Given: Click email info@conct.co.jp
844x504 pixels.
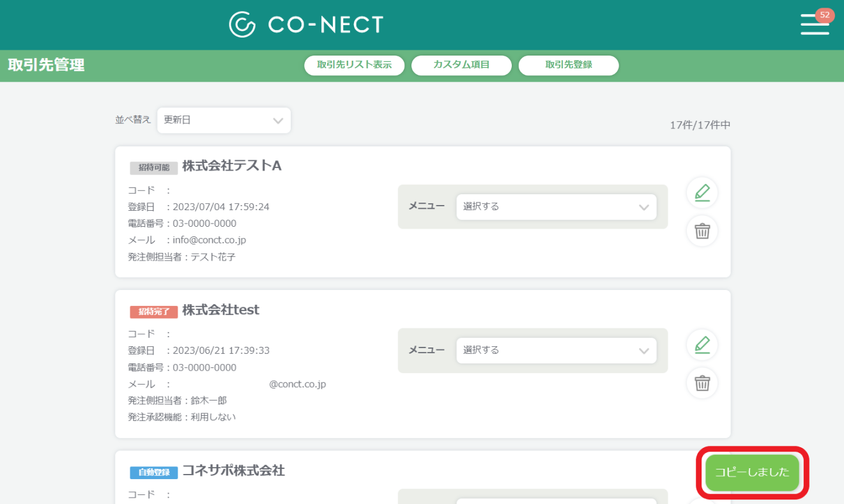Looking at the screenshot, I should pyautogui.click(x=210, y=240).
